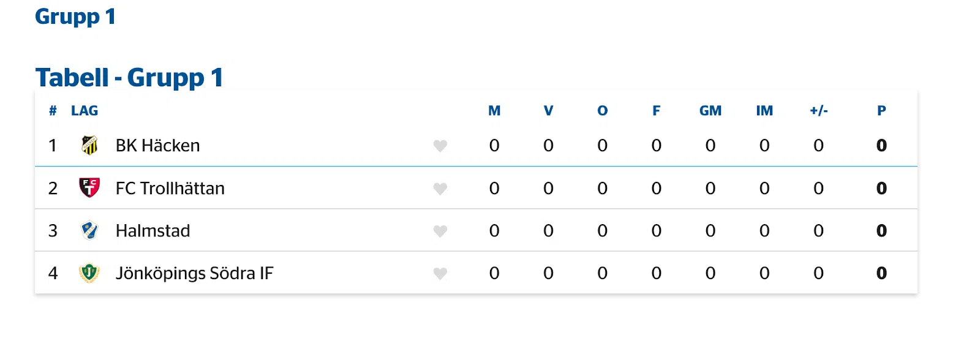Screen dimensions: 980x338
Task: Click the LAG column header
Action: (85, 111)
